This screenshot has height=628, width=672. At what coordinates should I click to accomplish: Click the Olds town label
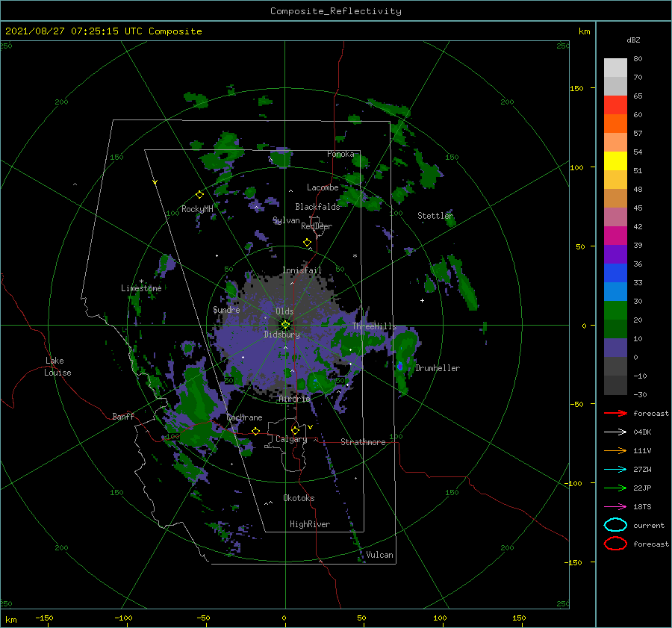point(284,311)
